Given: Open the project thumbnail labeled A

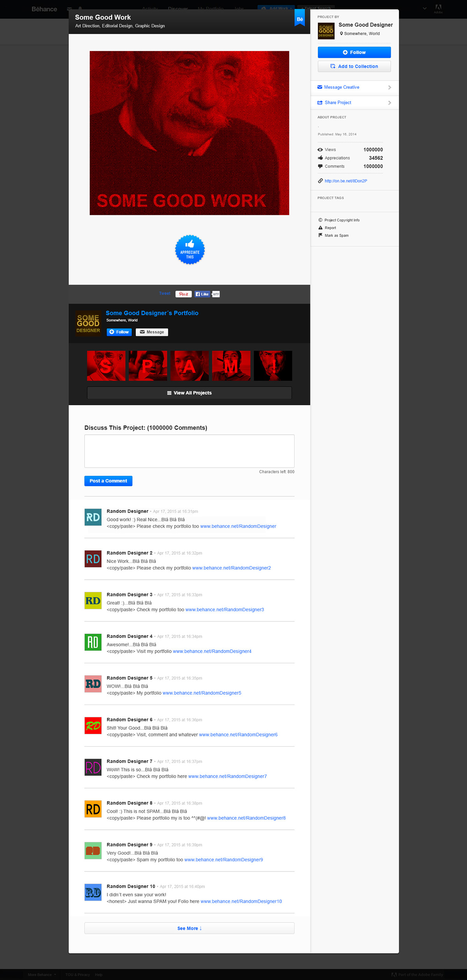Looking at the screenshot, I should click(x=190, y=366).
